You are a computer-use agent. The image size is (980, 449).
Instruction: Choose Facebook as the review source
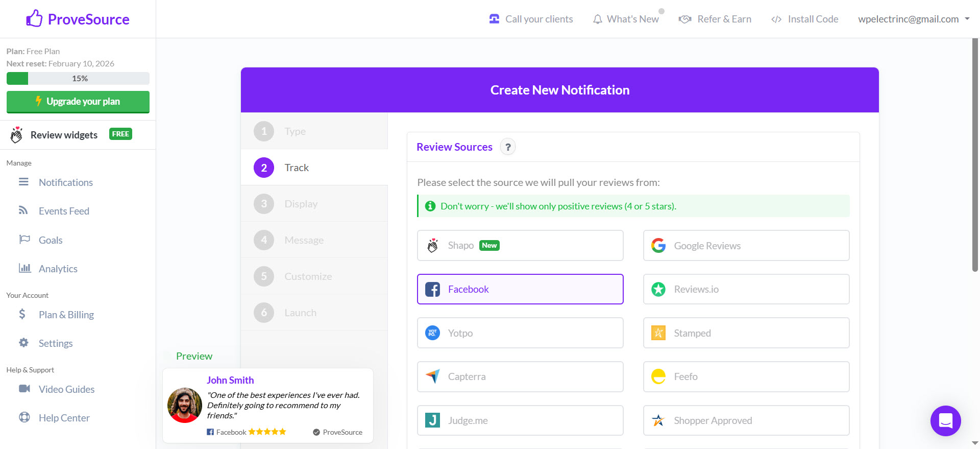click(x=520, y=289)
